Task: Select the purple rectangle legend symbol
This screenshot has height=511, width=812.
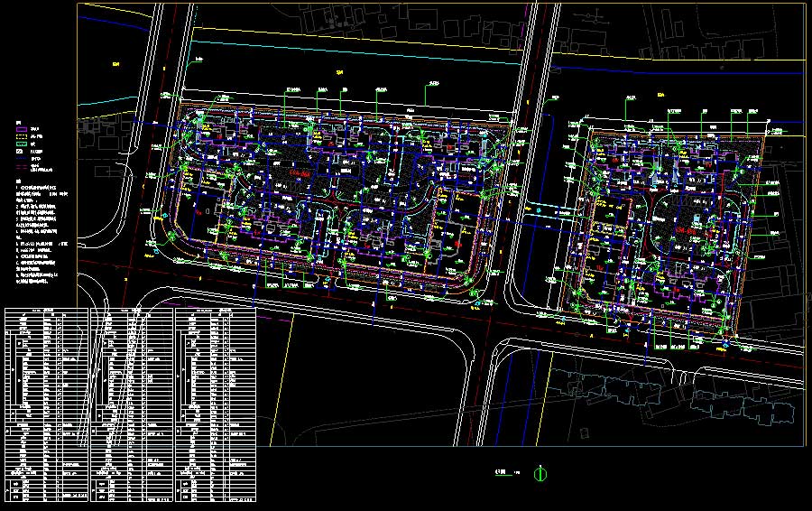Action: (23, 127)
